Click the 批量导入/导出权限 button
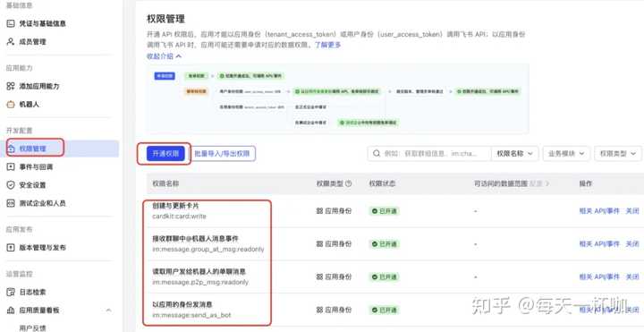This screenshot has width=644, height=332. tap(222, 154)
